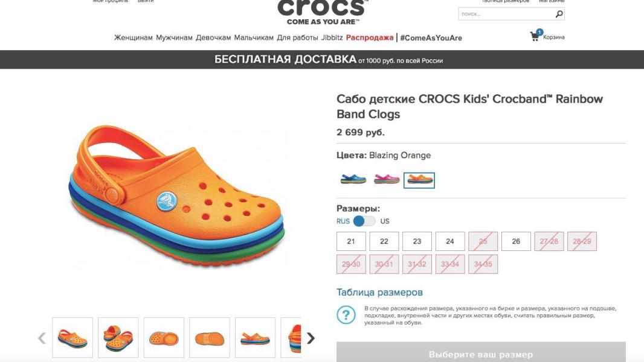
Task: Select size 26
Action: point(517,241)
